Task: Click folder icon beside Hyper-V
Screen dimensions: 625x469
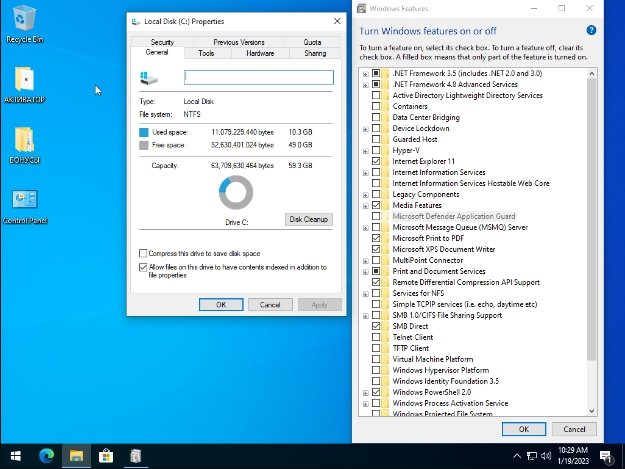Action: 385,150
